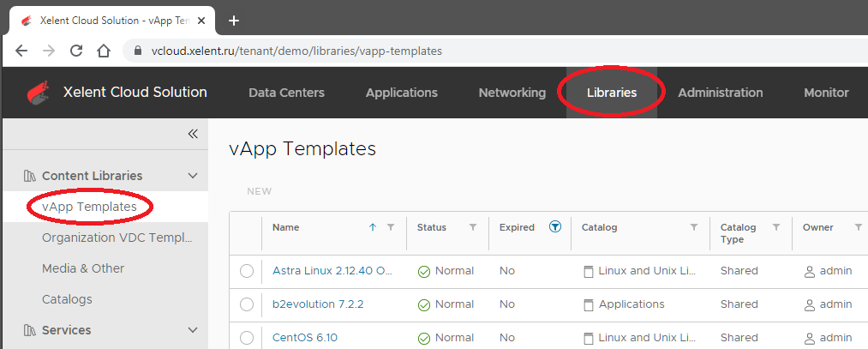868x349 pixels.
Task: Open the CentOS 6.10 template link
Action: (x=304, y=337)
